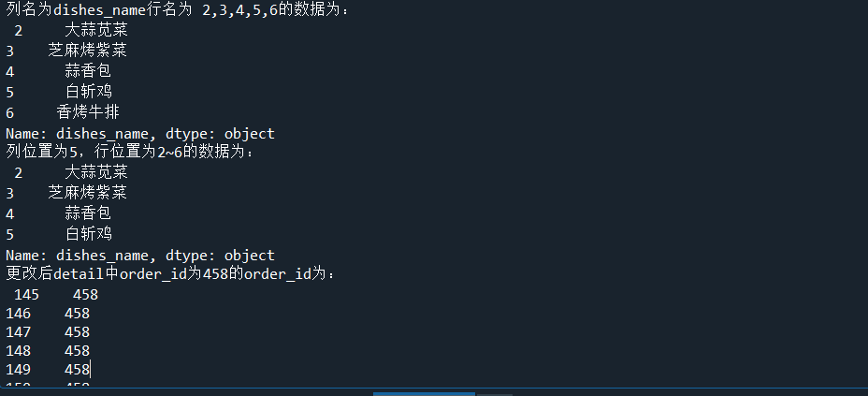Click 芝麻烤紫菜 in the second output block
This screenshot has height=396, width=868.
point(87,194)
